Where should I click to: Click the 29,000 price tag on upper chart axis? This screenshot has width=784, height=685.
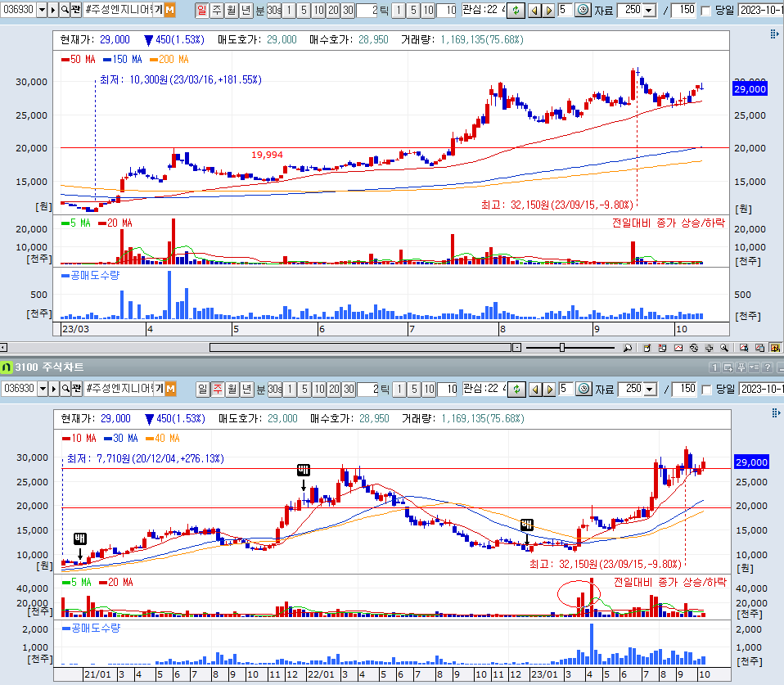750,89
